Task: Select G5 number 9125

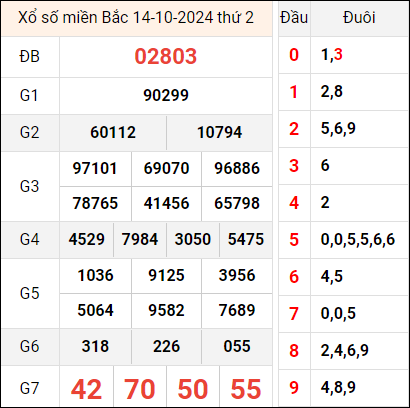Action: [166, 275]
